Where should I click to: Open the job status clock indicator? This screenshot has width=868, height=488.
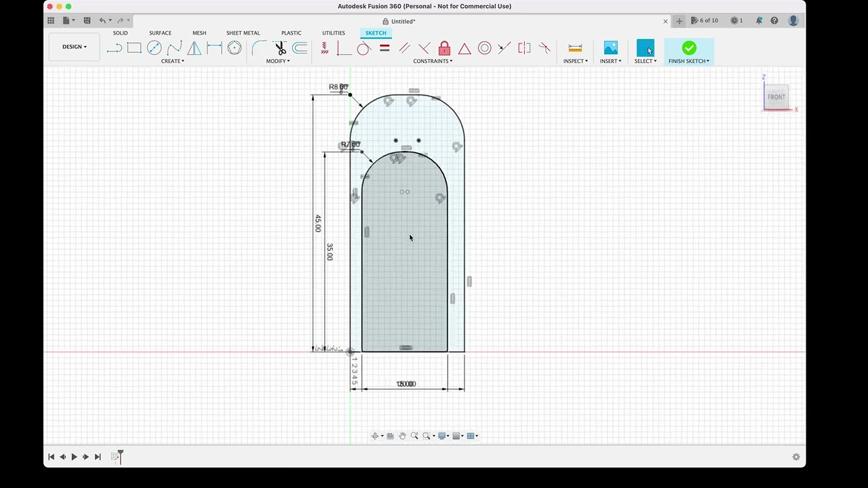[736, 20]
